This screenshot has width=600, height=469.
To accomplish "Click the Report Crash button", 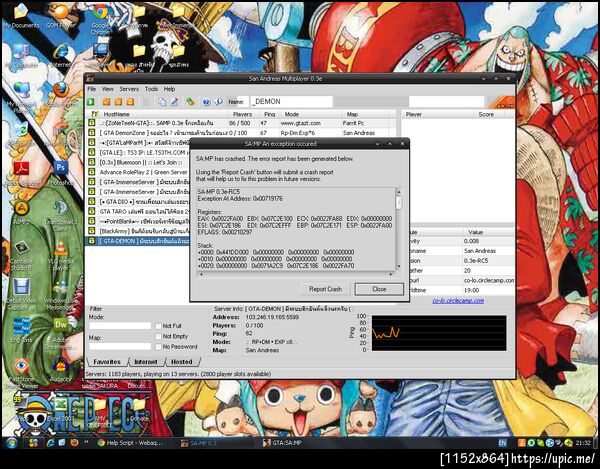I will coord(325,289).
